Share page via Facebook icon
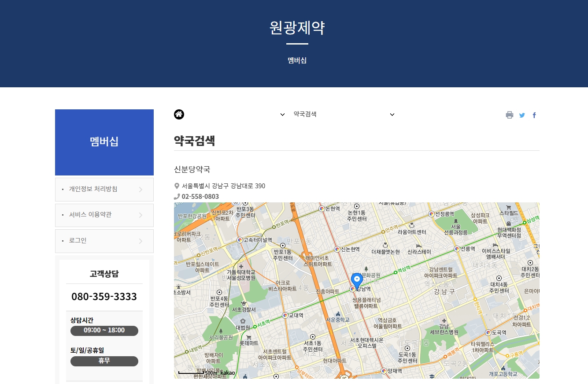 pos(534,115)
